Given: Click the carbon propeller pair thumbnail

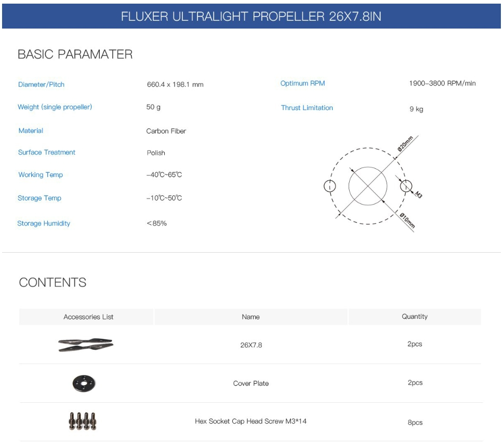Looking at the screenshot, I should coord(86,345).
